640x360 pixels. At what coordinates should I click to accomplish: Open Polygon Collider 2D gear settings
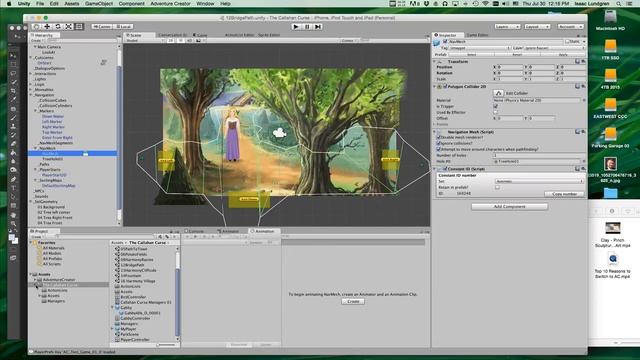coord(583,86)
